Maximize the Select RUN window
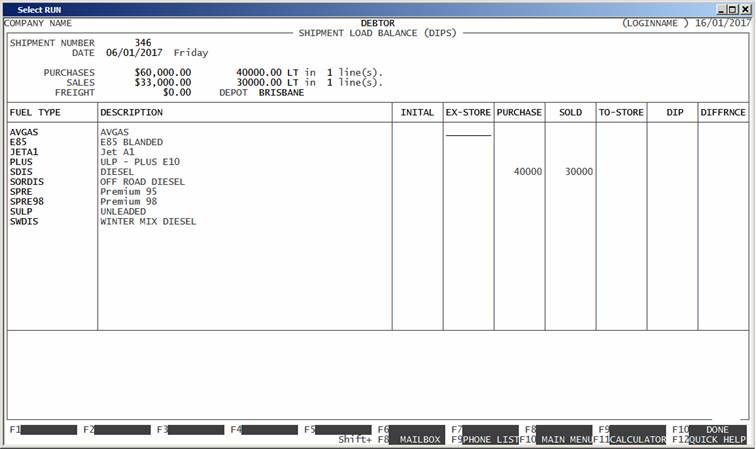 pos(732,10)
